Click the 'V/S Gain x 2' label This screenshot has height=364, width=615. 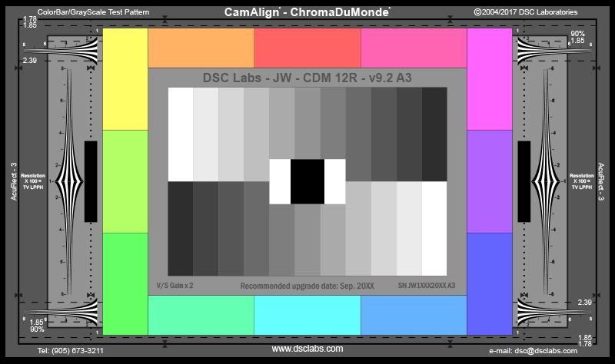coord(175,285)
